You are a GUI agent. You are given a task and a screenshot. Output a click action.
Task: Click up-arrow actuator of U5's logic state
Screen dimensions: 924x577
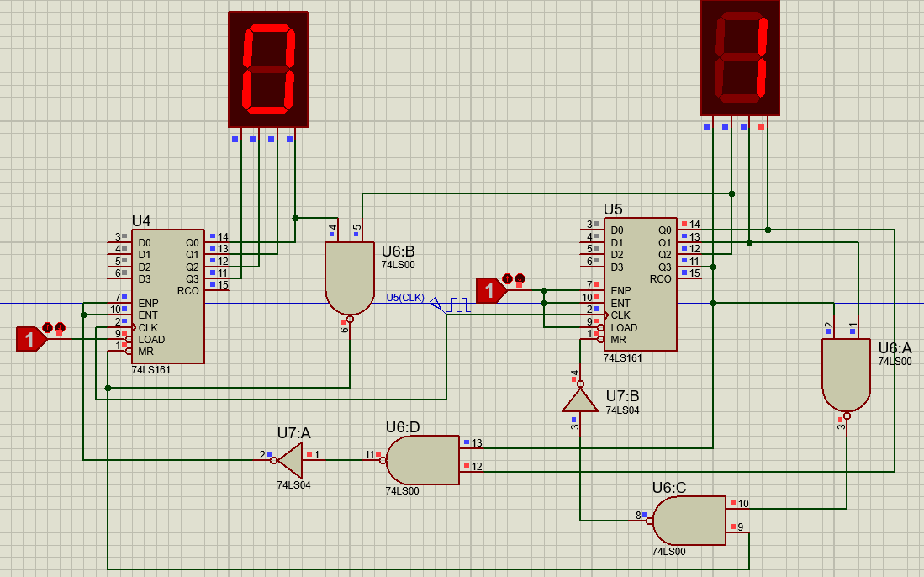point(507,278)
